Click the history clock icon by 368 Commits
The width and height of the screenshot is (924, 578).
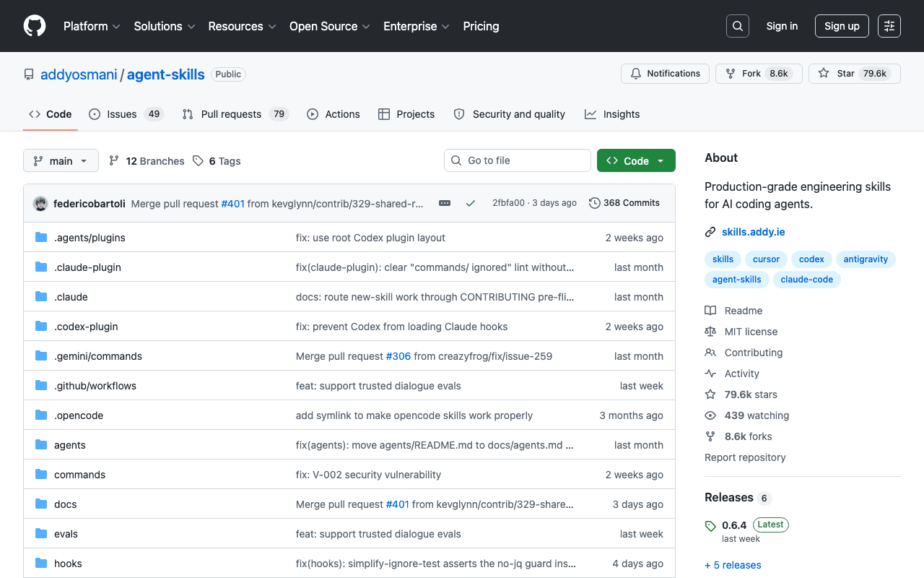pos(595,203)
